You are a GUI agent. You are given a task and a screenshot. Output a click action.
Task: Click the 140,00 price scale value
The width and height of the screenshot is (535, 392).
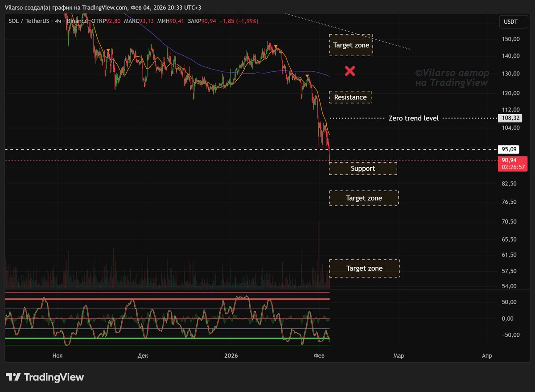(510, 56)
